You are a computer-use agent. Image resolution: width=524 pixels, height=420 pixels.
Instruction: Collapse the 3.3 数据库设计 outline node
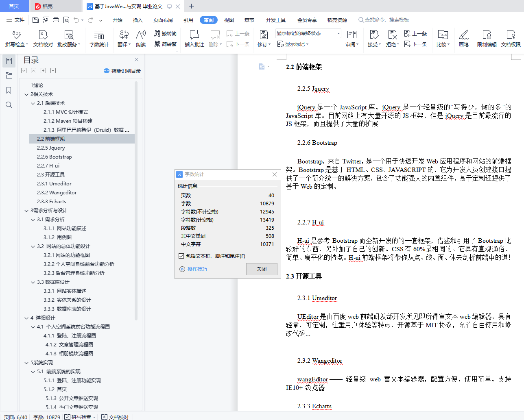[x=33, y=282]
